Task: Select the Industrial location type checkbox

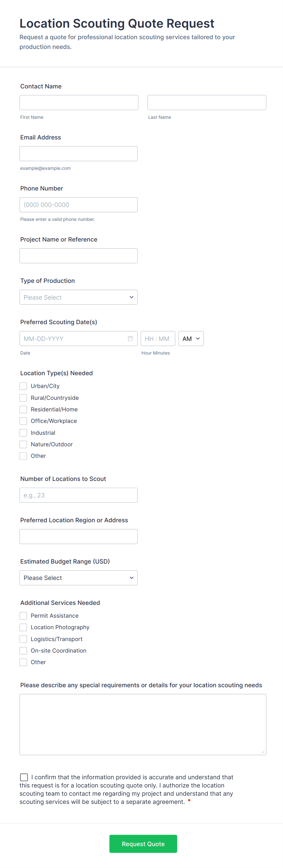Action: click(x=23, y=433)
